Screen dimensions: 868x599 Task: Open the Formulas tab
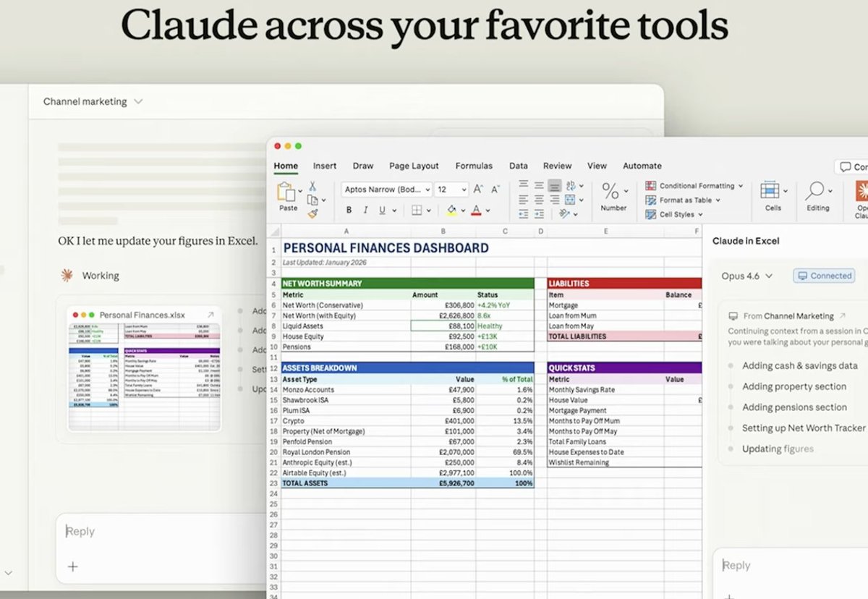coord(474,166)
